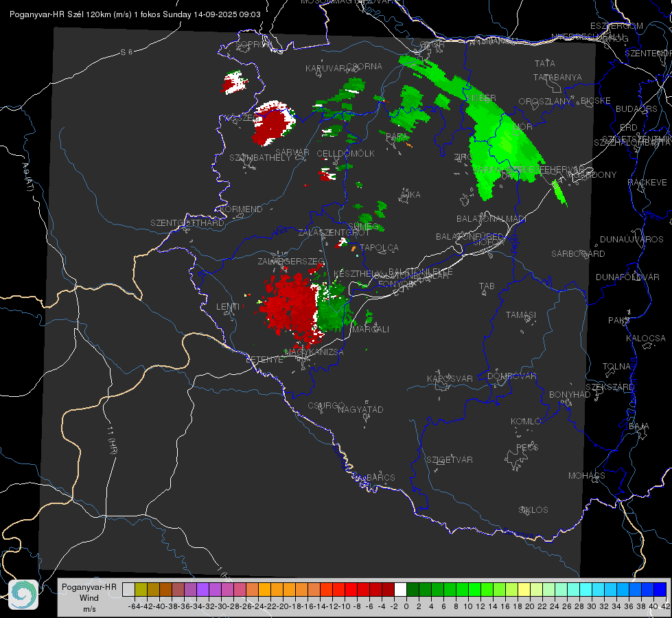Click the MOHÁCS city label

click(x=587, y=476)
